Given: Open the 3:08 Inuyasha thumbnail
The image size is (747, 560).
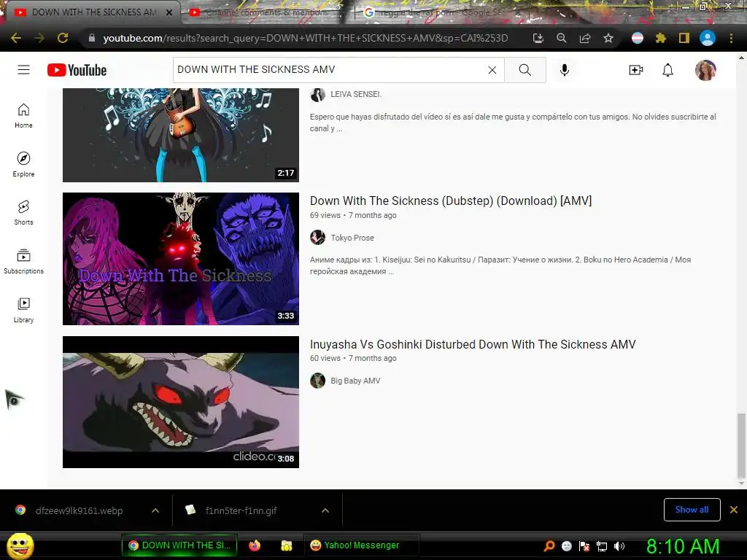Looking at the screenshot, I should [x=181, y=402].
